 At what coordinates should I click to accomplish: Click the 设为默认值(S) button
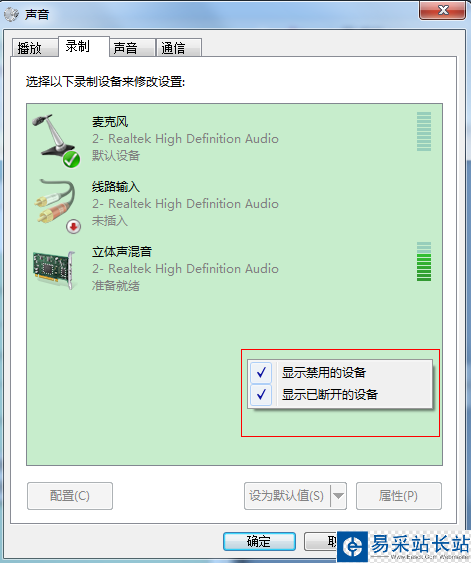pos(287,496)
